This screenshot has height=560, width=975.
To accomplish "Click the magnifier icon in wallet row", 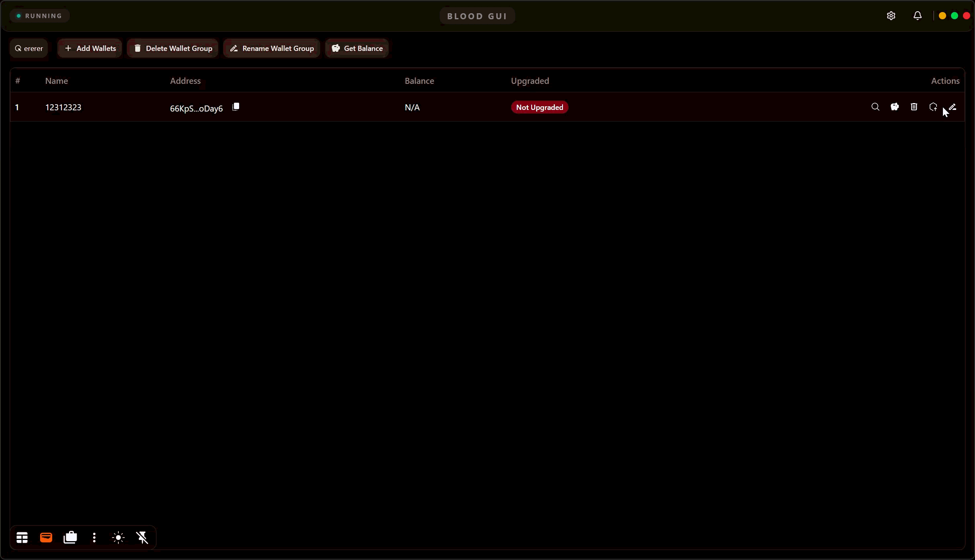I will [x=875, y=107].
